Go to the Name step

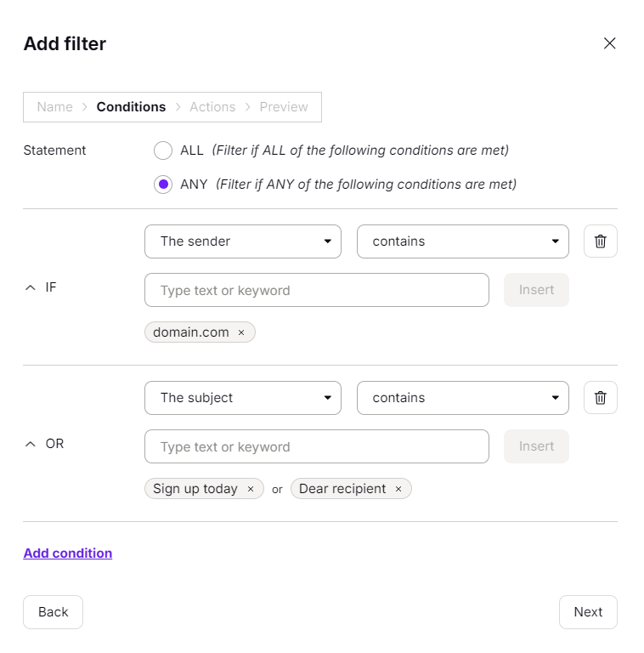pos(55,107)
